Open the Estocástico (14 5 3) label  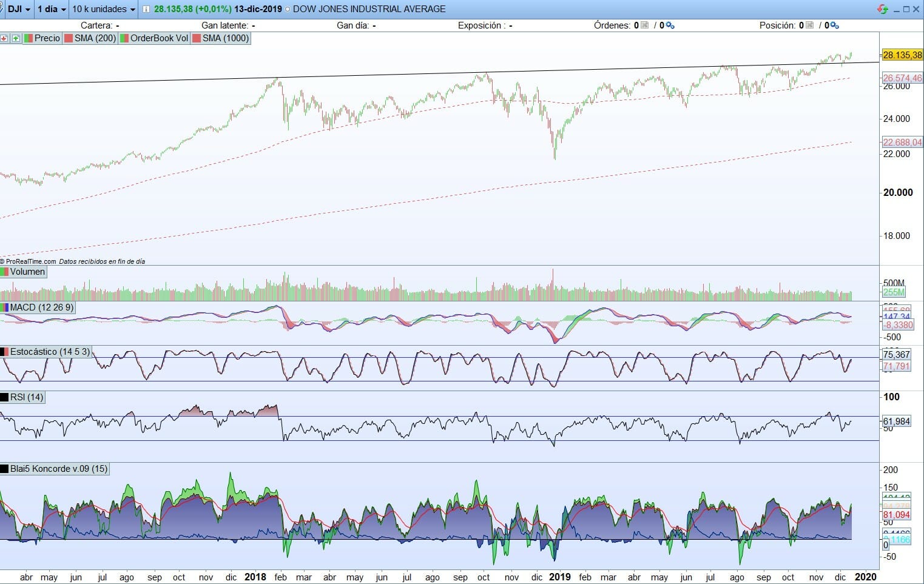pos(46,352)
